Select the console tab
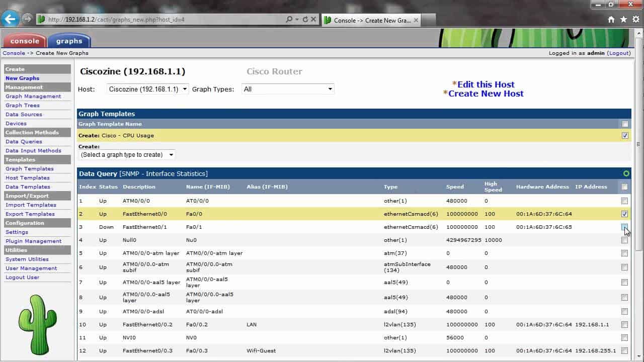The height and width of the screenshot is (362, 644). click(x=25, y=41)
